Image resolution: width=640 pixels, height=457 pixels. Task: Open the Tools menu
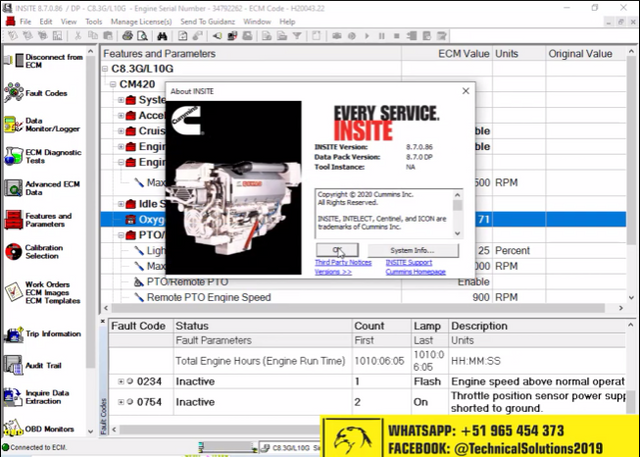click(x=94, y=20)
